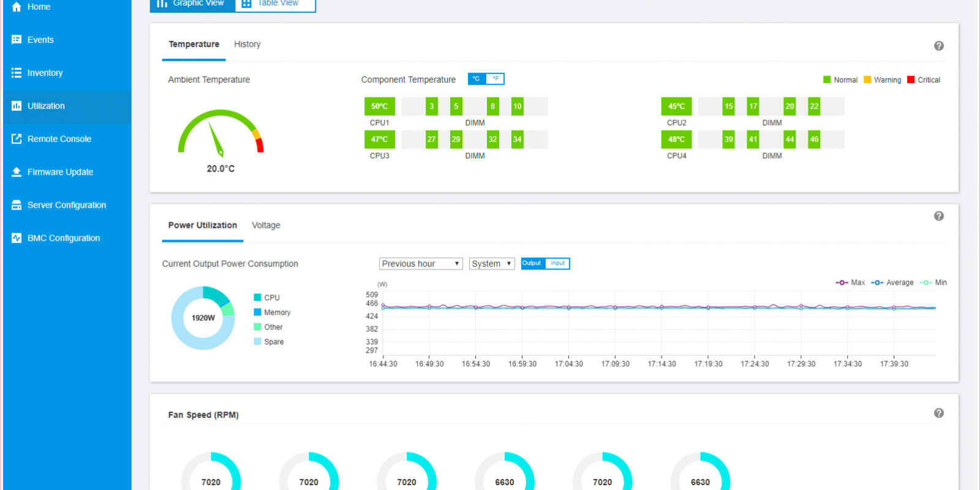
Task: Open help for Power Utilization panel
Action: click(x=939, y=216)
